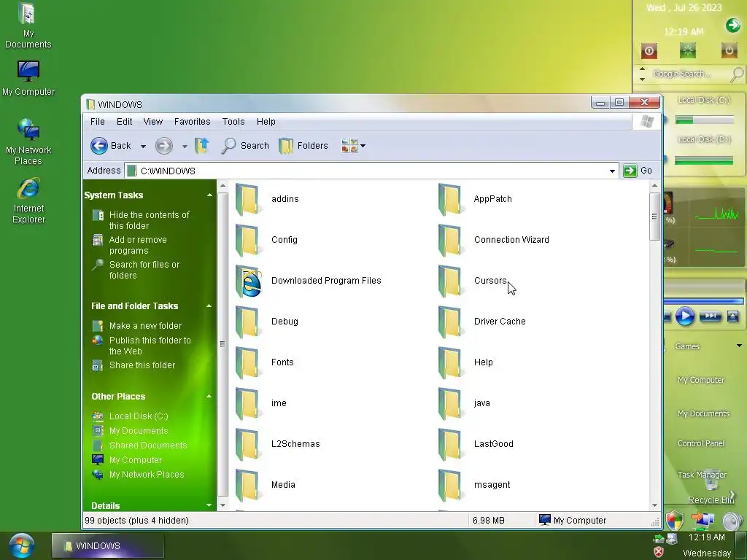Select the Cursors folder icon
The height and width of the screenshot is (560, 747).
point(449,281)
